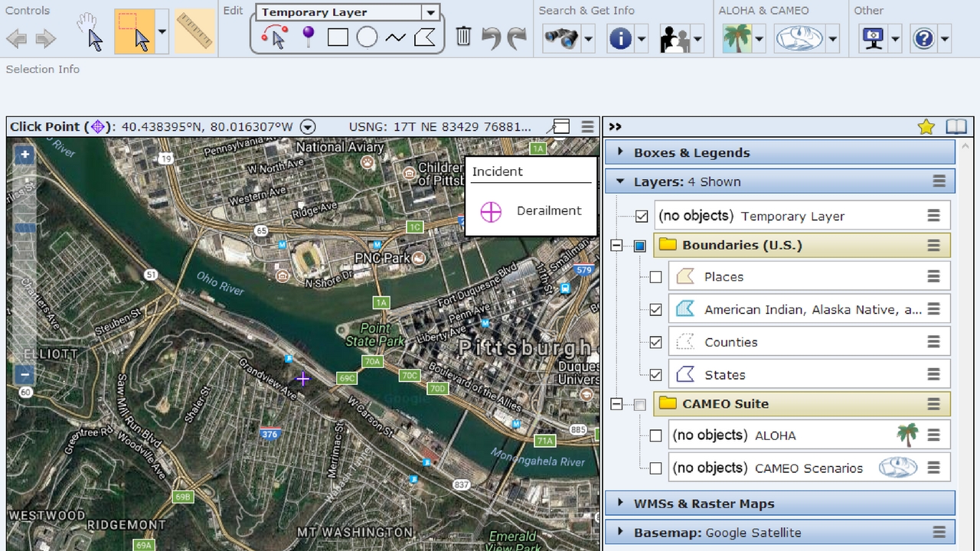Enable the Places layer checkbox

pyautogui.click(x=655, y=277)
